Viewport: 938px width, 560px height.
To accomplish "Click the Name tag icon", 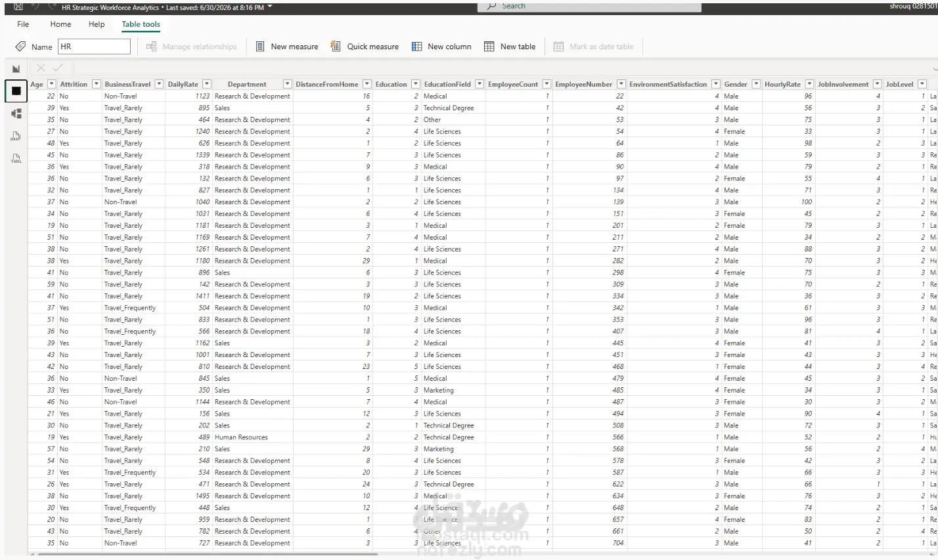I will pyautogui.click(x=20, y=47).
